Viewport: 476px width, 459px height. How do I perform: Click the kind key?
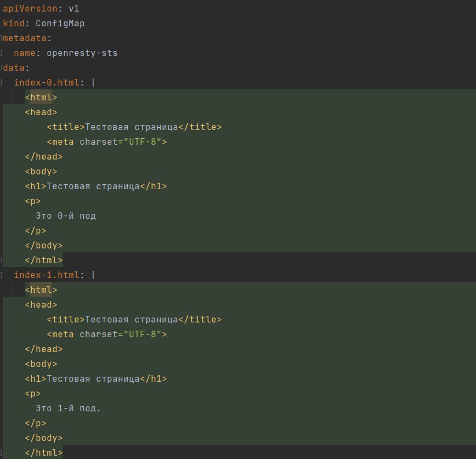pos(14,24)
